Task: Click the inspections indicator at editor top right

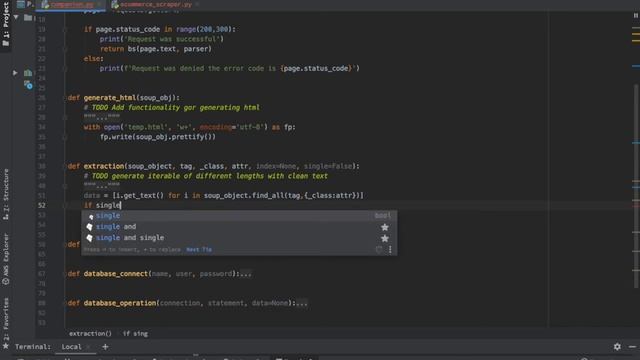Action: coord(636,16)
